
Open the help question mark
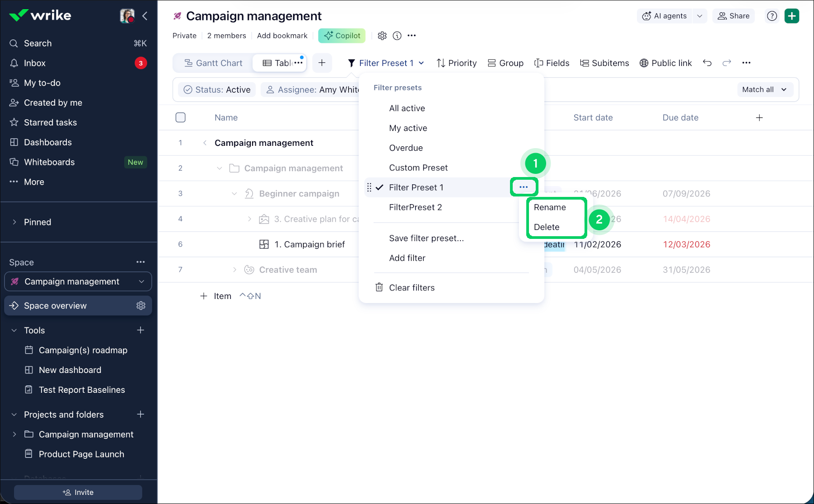772,16
